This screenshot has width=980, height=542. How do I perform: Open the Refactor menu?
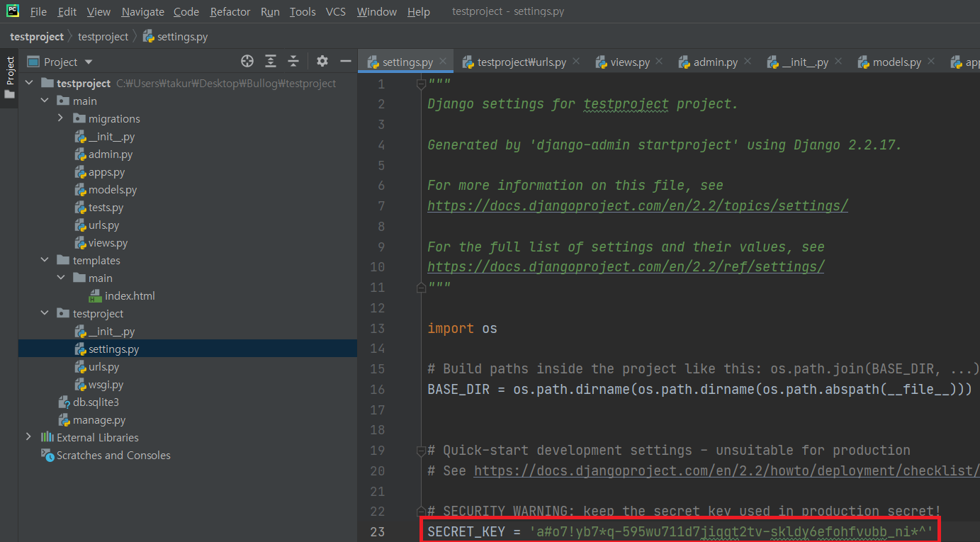(230, 12)
